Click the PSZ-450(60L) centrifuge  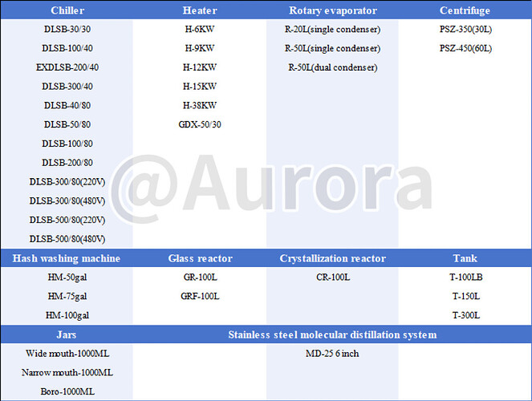tap(466, 48)
